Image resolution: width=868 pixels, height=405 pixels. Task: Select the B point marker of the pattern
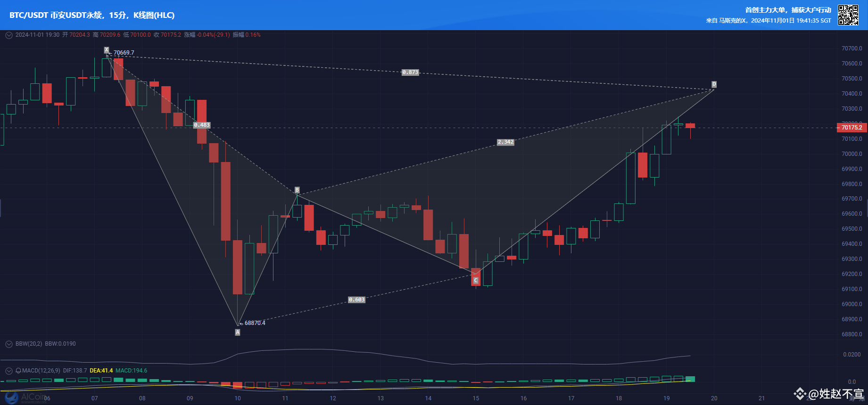coord(297,190)
